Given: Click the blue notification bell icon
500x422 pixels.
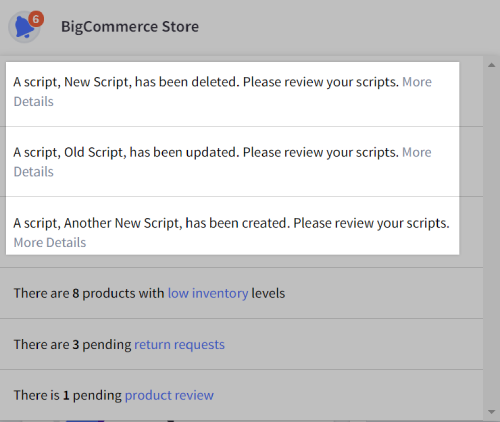Looking at the screenshot, I should [24, 27].
